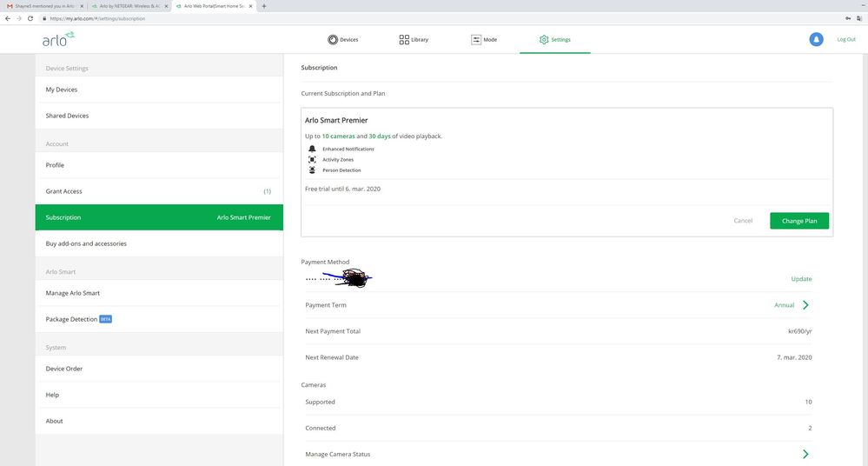This screenshot has height=466, width=868.
Task: Click the translate icon in address bar
Action: point(859,18)
